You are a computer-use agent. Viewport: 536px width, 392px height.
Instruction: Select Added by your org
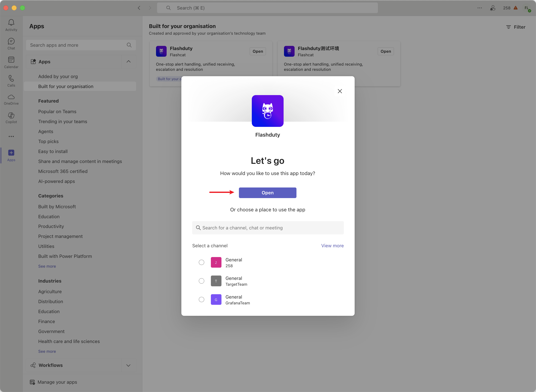pyautogui.click(x=58, y=76)
